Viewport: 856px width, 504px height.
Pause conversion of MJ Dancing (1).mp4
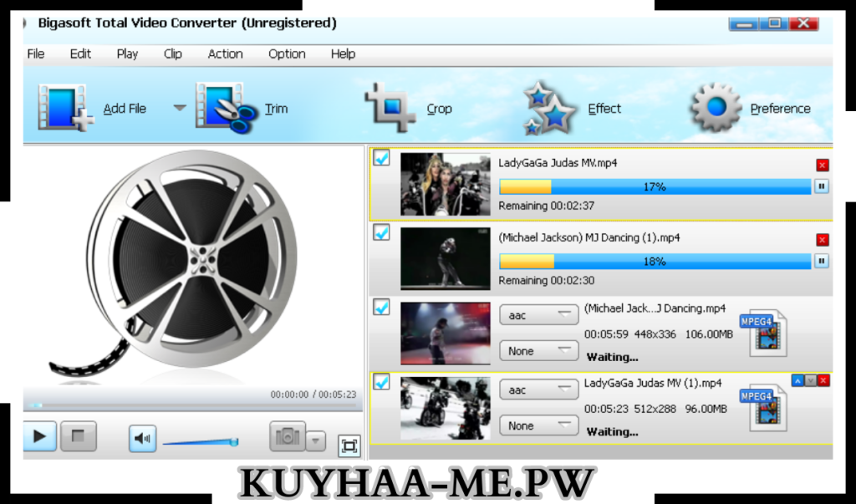pyautogui.click(x=822, y=261)
